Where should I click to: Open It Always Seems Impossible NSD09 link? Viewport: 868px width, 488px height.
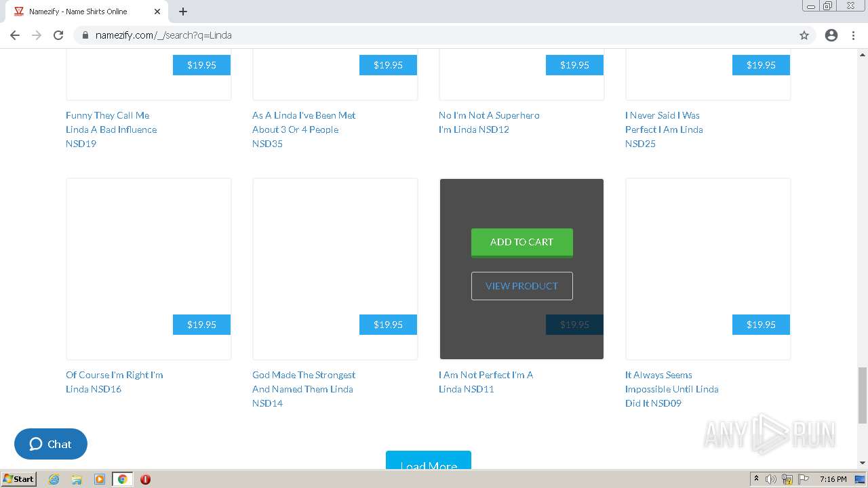pos(671,389)
